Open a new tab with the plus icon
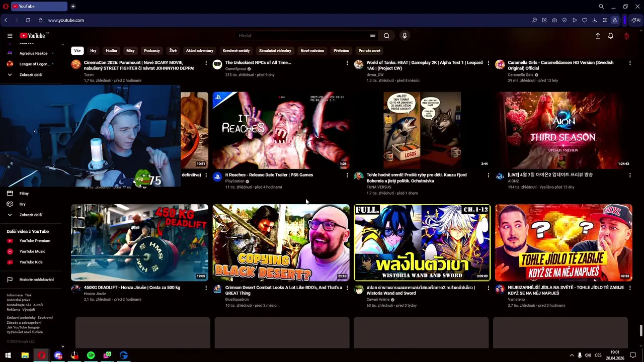 (73, 7)
